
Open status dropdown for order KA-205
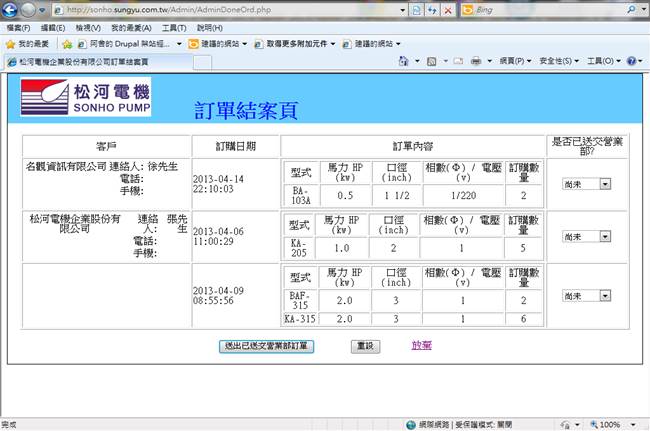coord(605,236)
